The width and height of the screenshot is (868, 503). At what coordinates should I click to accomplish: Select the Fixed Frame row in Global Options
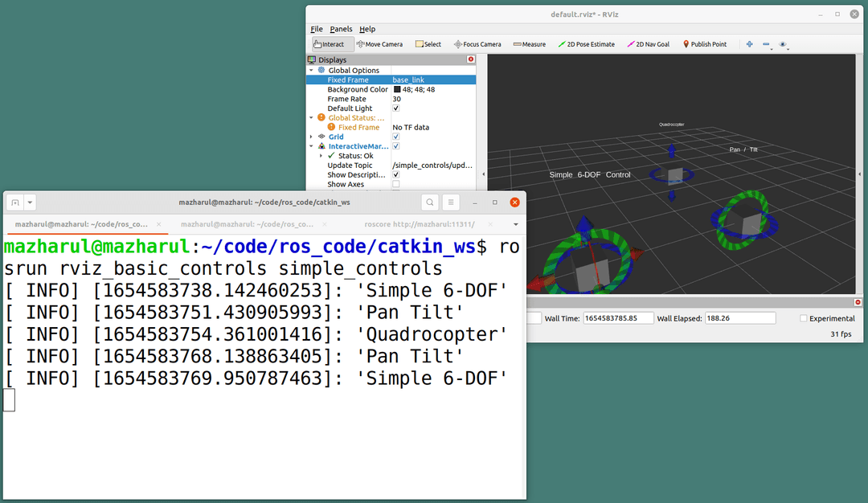click(391, 80)
